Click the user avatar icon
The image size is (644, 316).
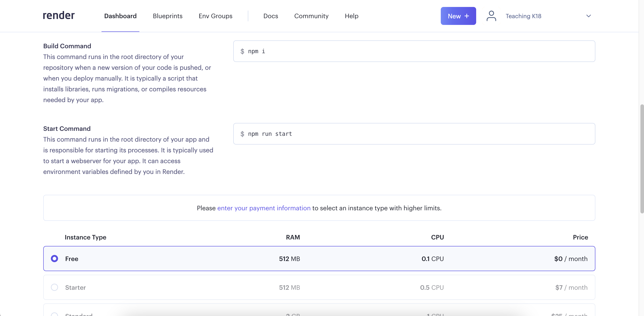(491, 16)
